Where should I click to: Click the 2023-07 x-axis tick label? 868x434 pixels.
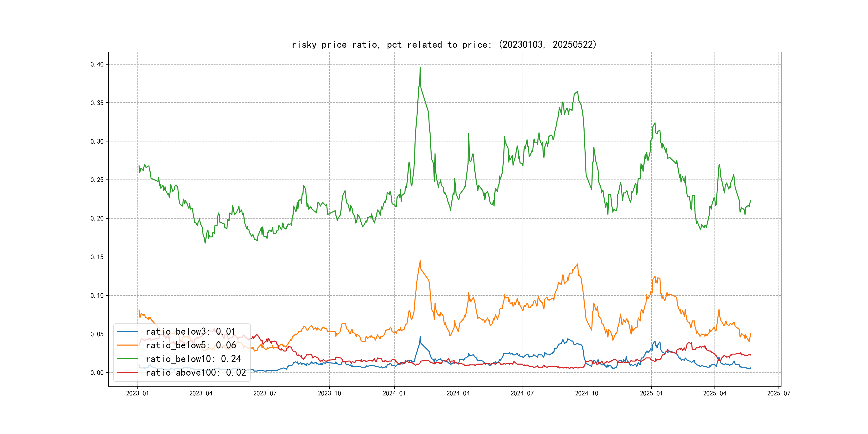(265, 393)
